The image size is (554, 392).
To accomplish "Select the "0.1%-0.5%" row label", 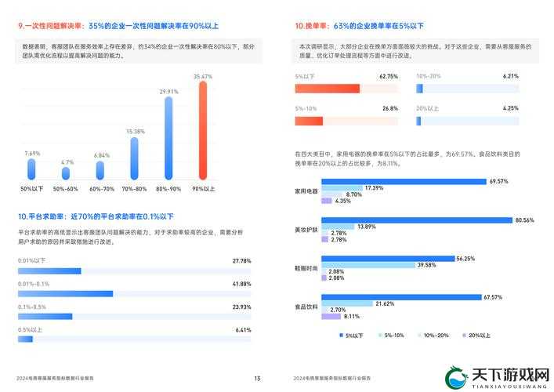I will point(32,307).
